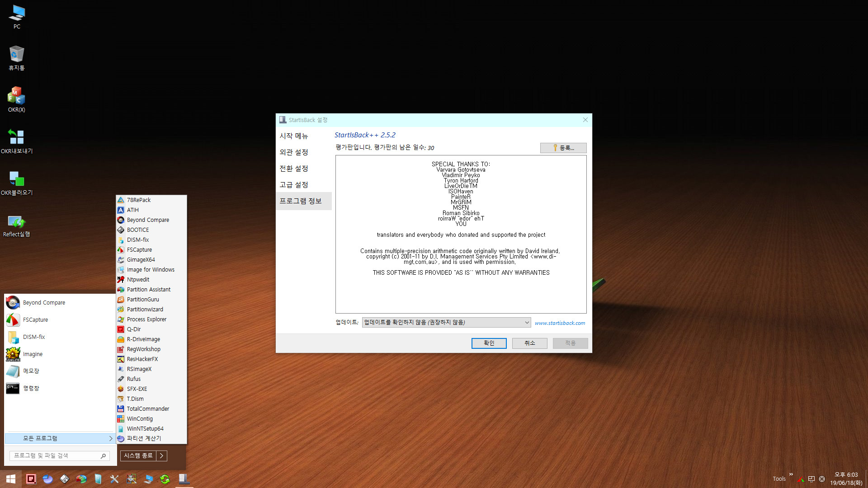The image size is (868, 488).
Task: Open the TotalCommander application
Action: point(148,408)
